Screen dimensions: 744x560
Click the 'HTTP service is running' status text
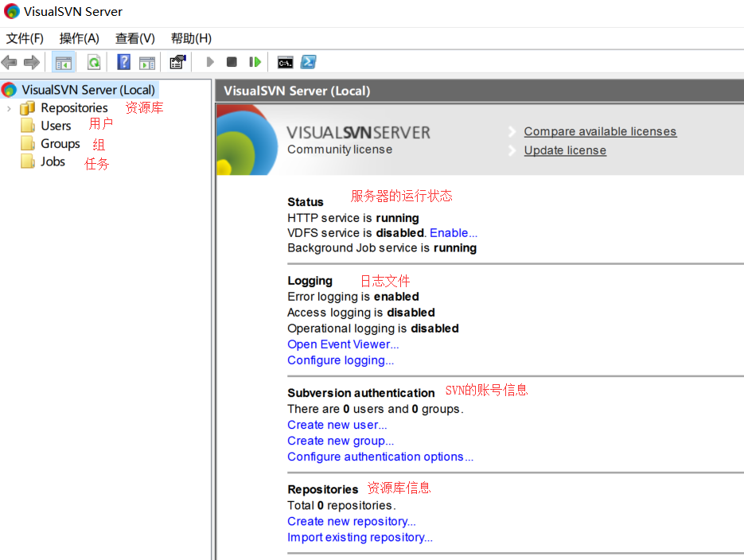click(353, 218)
